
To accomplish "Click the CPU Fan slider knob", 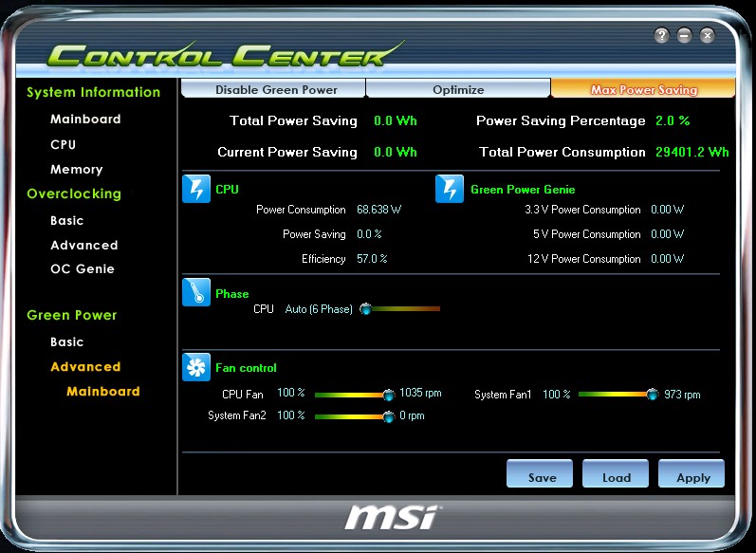I will coord(389,395).
